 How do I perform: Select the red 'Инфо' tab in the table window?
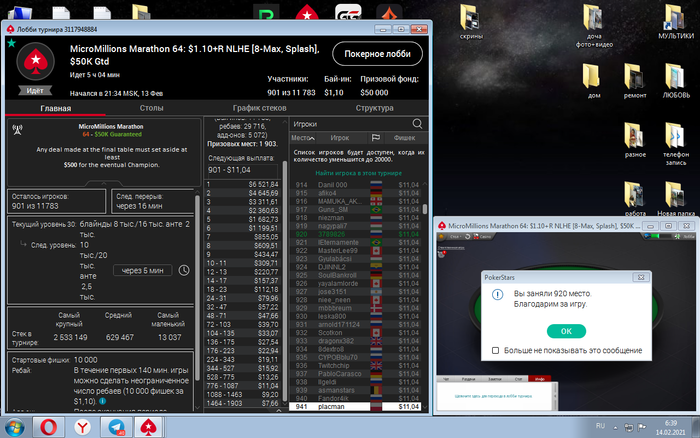point(540,379)
